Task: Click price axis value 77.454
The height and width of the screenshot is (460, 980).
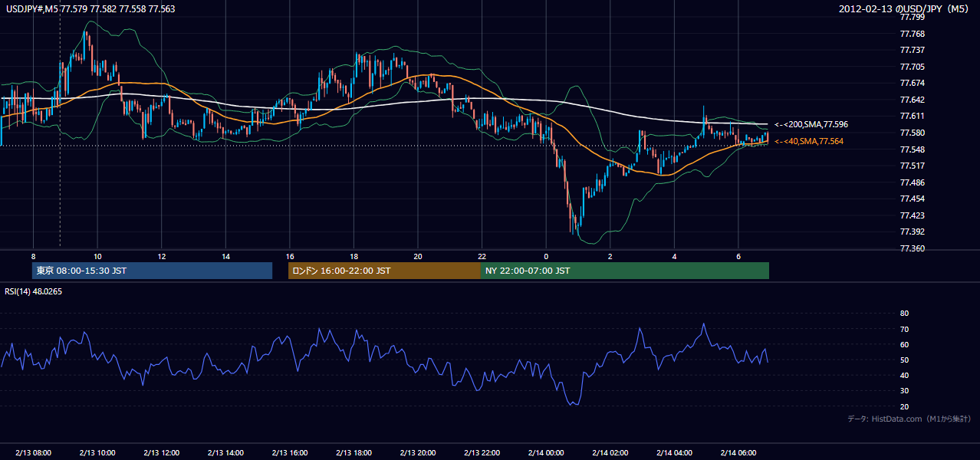Action: (x=912, y=199)
